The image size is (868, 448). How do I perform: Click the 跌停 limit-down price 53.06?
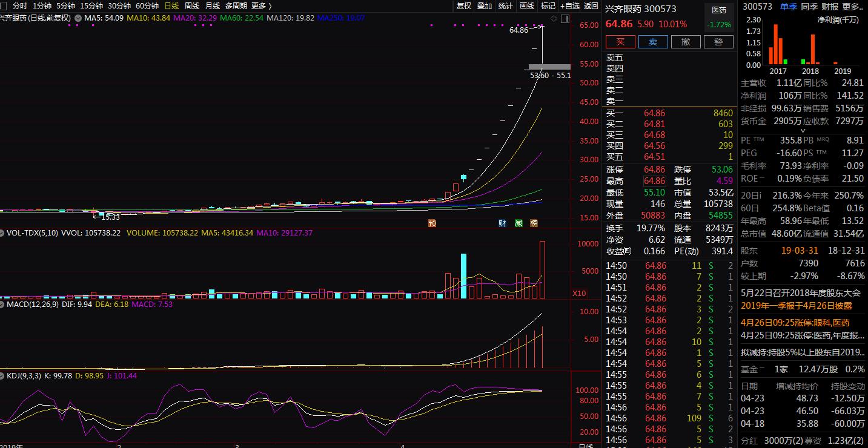coord(721,170)
